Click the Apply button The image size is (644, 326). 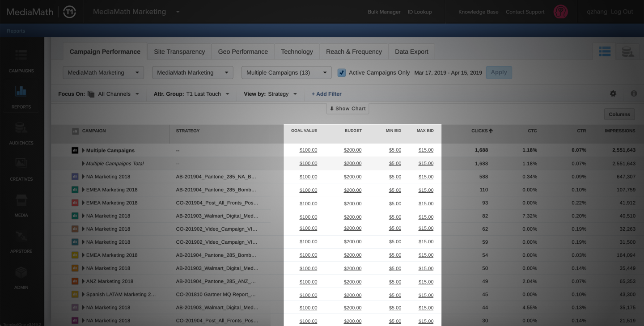pos(499,72)
